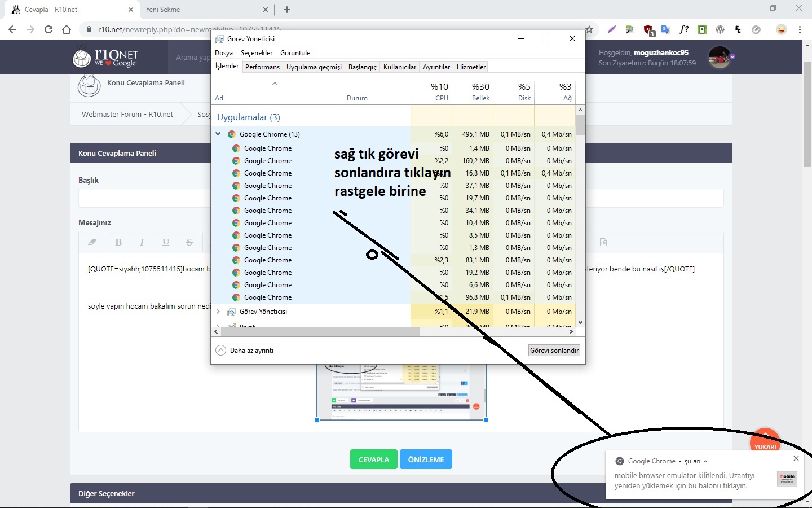Viewport: 812px width, 508px height.
Task: Click the eraser remove-formatting icon in editor
Action: tap(92, 242)
